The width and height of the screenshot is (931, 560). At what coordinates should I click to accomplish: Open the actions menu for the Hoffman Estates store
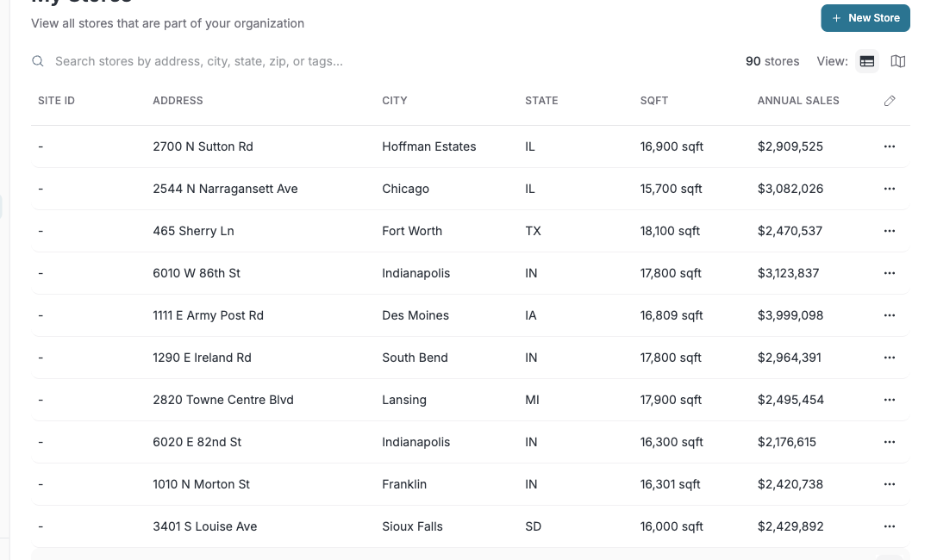889,146
